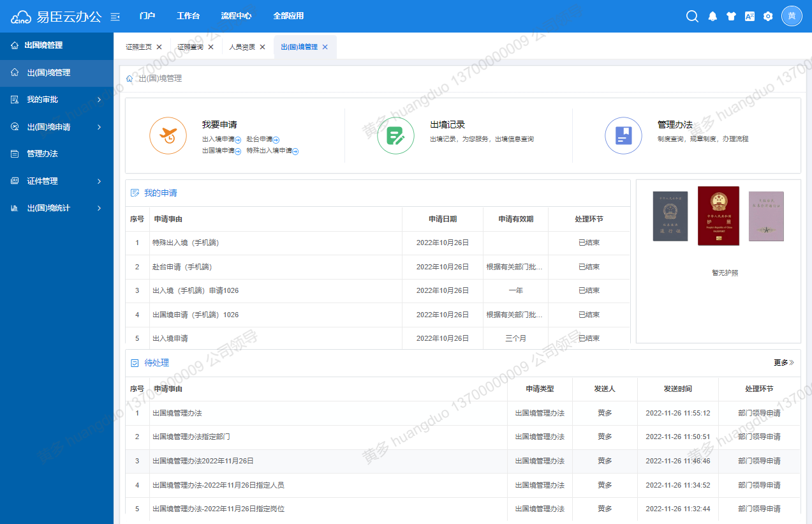
Task: Open the 管理办法 card title
Action: click(675, 125)
